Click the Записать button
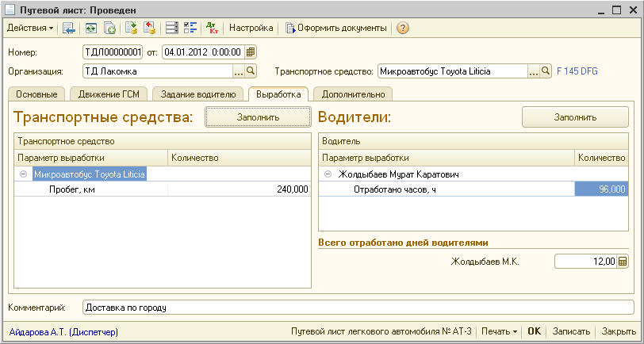The width and height of the screenshot is (644, 344). (571, 331)
